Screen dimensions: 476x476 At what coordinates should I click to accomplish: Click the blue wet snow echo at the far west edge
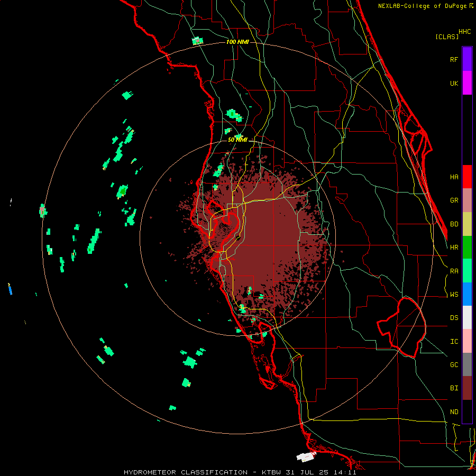pyautogui.click(x=10, y=289)
